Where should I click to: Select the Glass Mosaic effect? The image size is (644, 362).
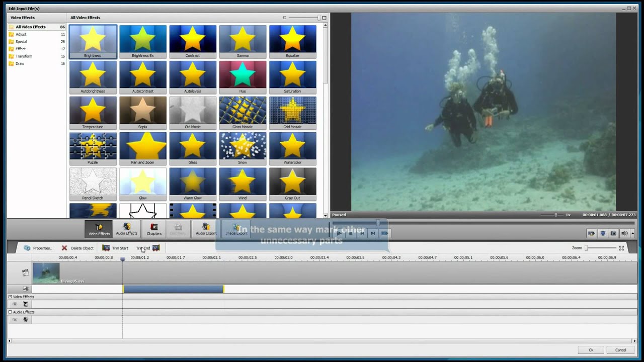[x=243, y=113]
